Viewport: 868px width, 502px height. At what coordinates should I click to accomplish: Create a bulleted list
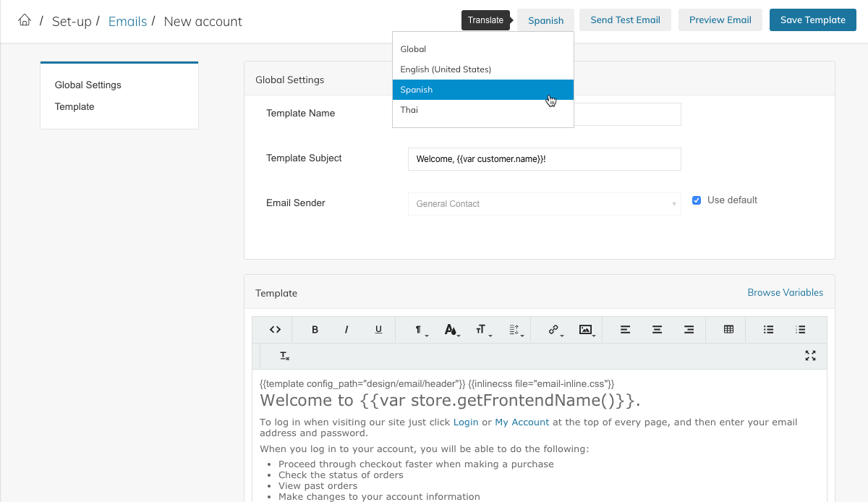tap(768, 329)
